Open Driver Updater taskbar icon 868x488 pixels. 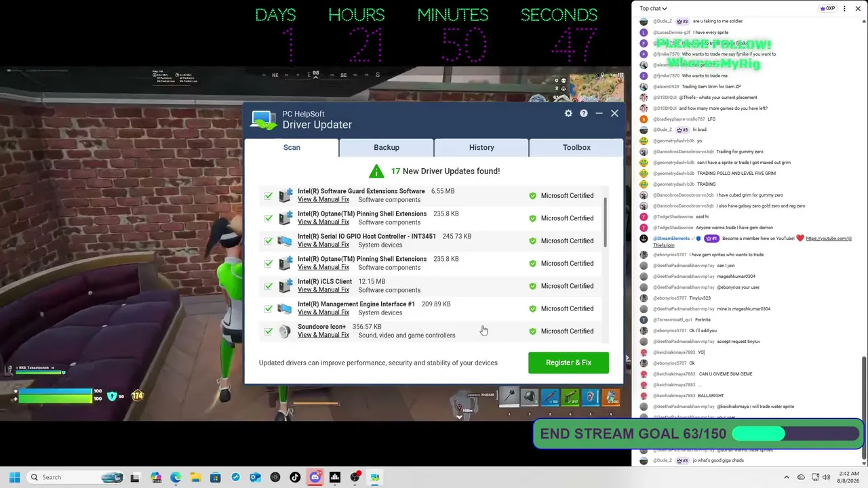click(x=374, y=477)
